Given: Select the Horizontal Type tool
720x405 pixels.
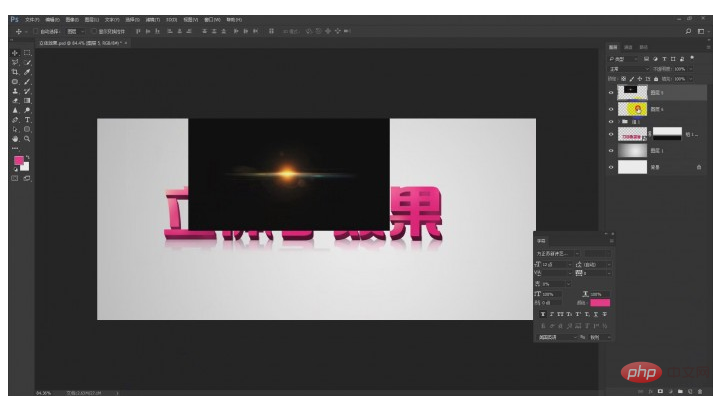Looking at the screenshot, I should [27, 120].
